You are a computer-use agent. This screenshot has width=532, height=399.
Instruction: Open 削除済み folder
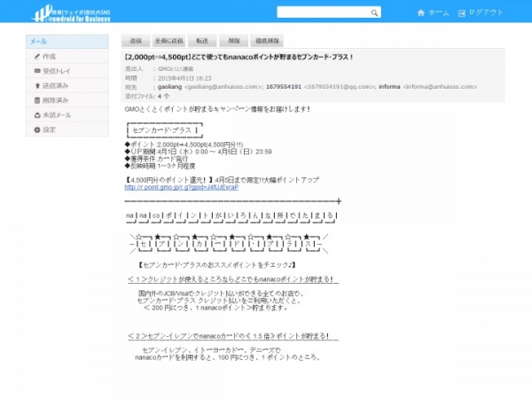pos(67,100)
